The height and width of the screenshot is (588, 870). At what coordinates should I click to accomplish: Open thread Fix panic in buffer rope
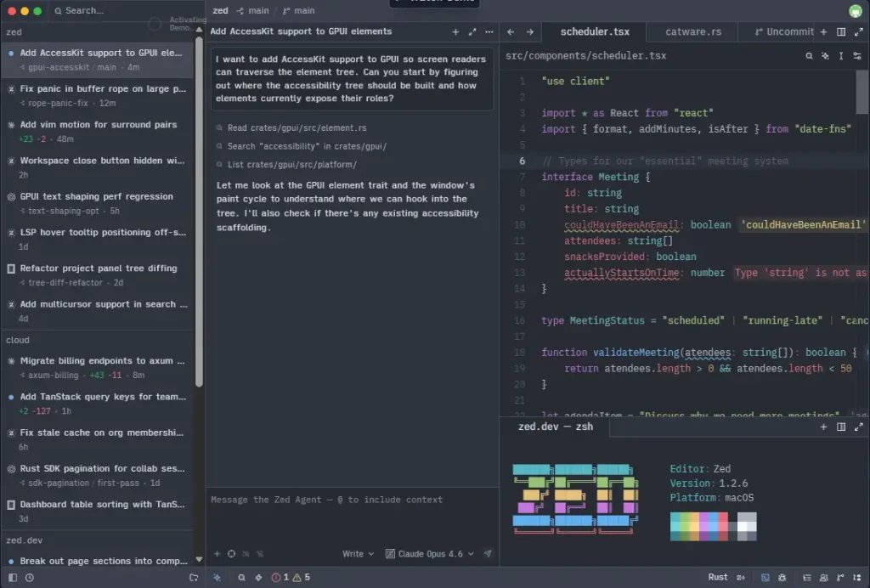click(x=97, y=95)
